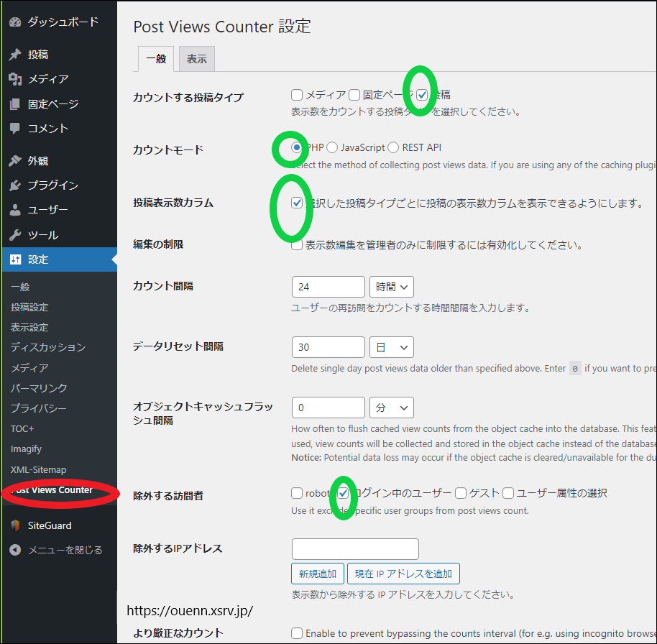Open the ツール menu

click(59, 235)
